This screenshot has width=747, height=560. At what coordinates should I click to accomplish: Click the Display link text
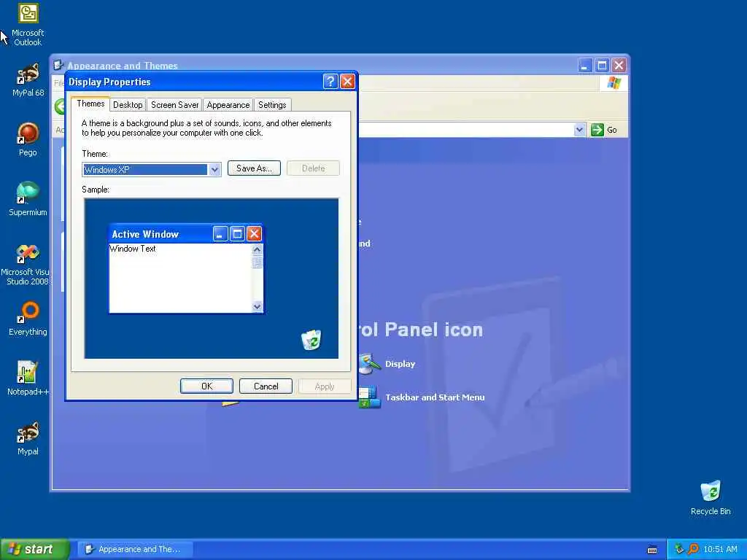pos(400,364)
